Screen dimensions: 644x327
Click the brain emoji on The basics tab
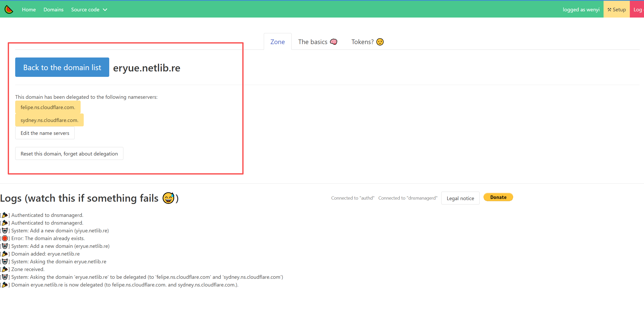(334, 42)
